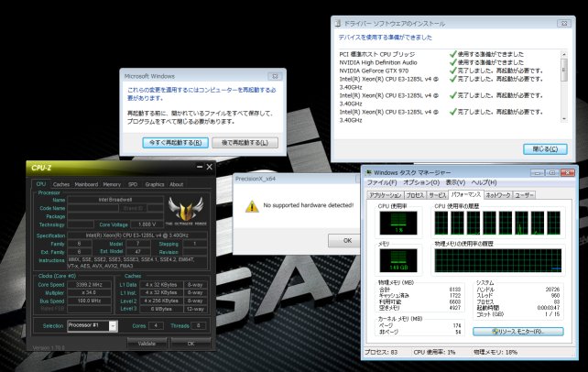Click the driver install window title icon

(x=338, y=24)
